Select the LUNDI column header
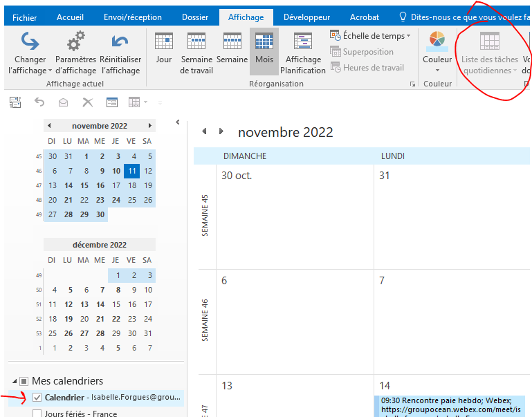The width and height of the screenshot is (532, 417). point(392,156)
